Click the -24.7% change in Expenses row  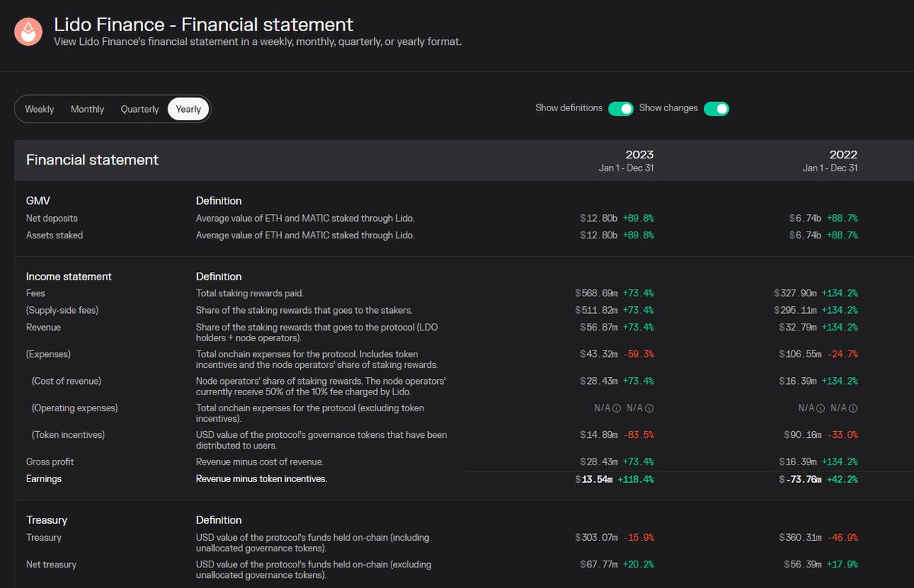coord(842,354)
